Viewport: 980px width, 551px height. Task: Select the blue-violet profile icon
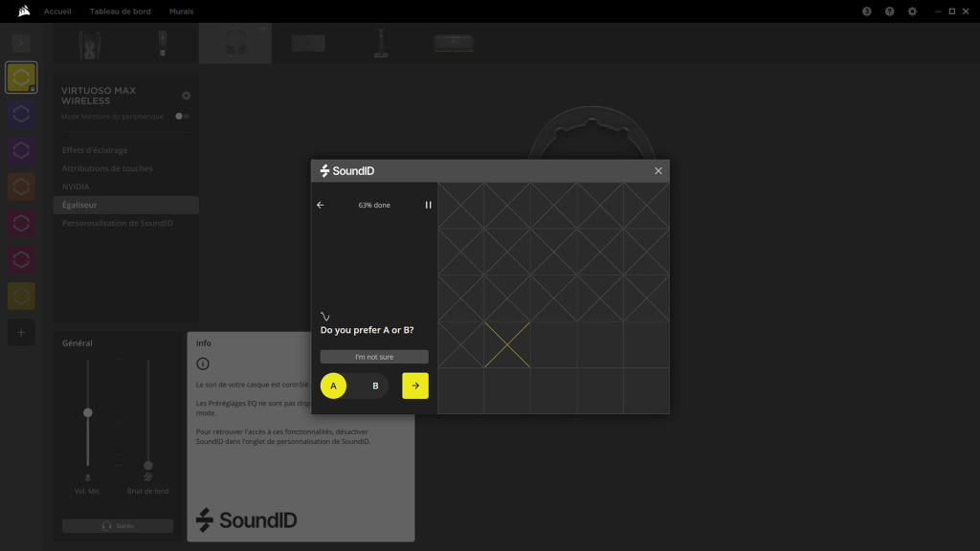coord(21,114)
